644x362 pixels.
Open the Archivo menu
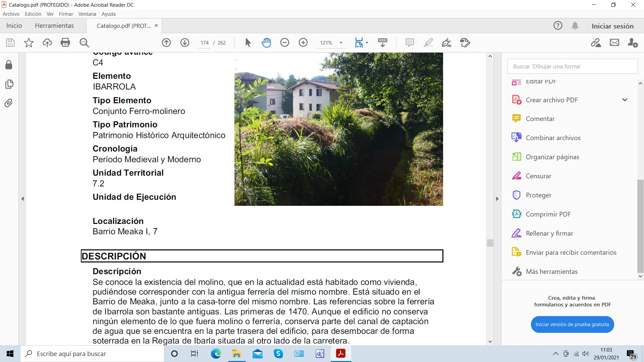(x=11, y=14)
